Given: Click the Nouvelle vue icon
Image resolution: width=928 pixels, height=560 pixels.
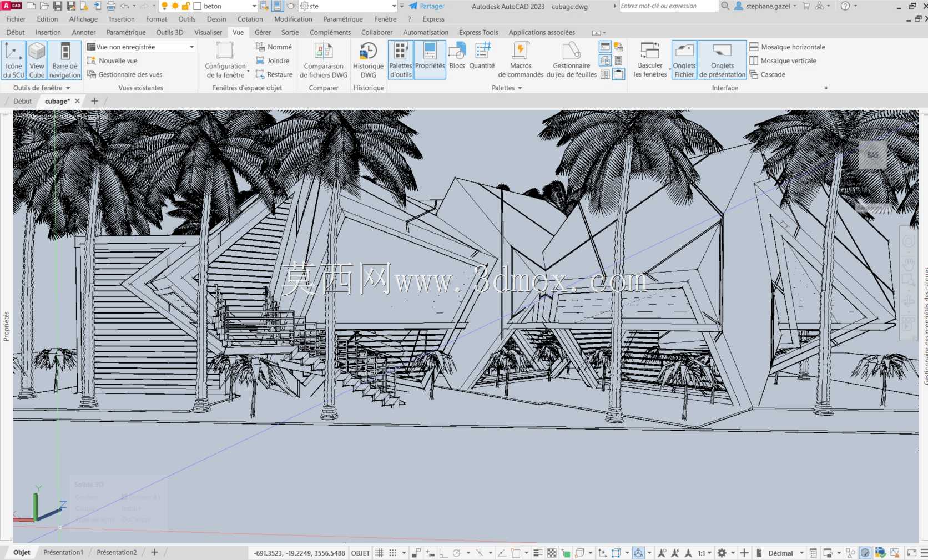Looking at the screenshot, I should tap(92, 60).
